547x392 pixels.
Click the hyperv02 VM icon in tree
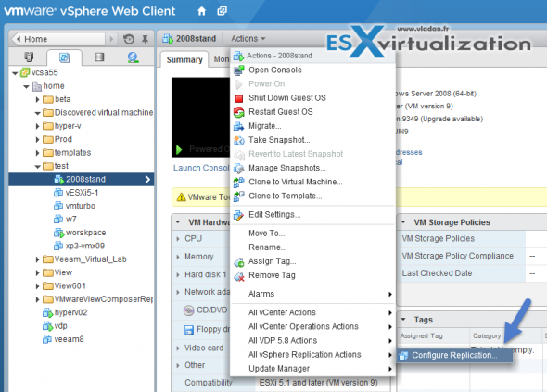pyautogui.click(x=47, y=312)
